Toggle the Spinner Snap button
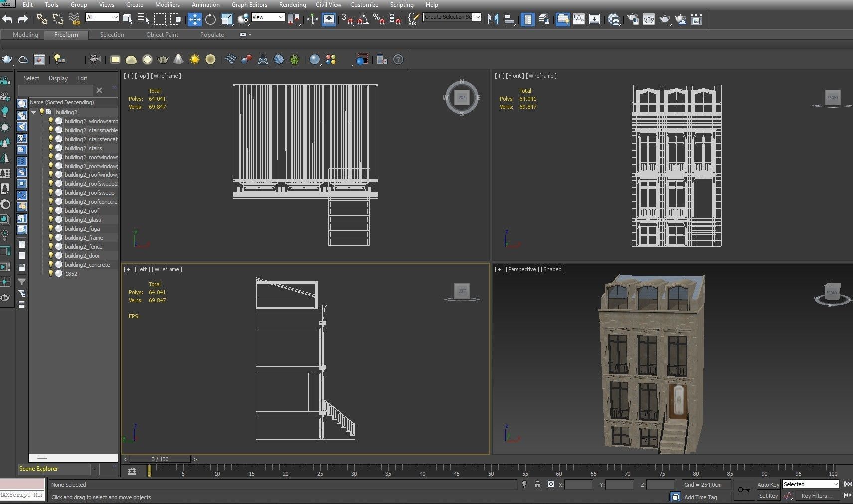 395,19
